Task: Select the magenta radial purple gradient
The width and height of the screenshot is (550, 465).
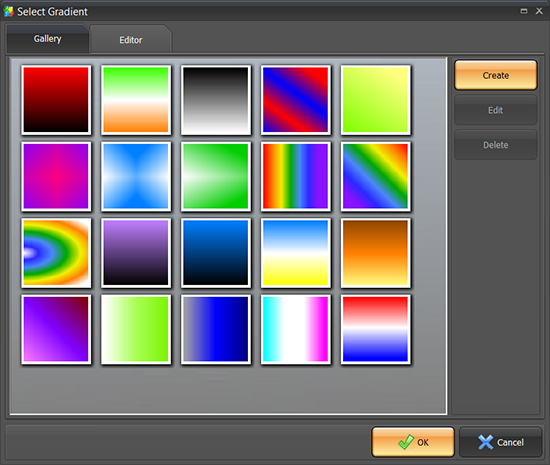Action: [56, 176]
